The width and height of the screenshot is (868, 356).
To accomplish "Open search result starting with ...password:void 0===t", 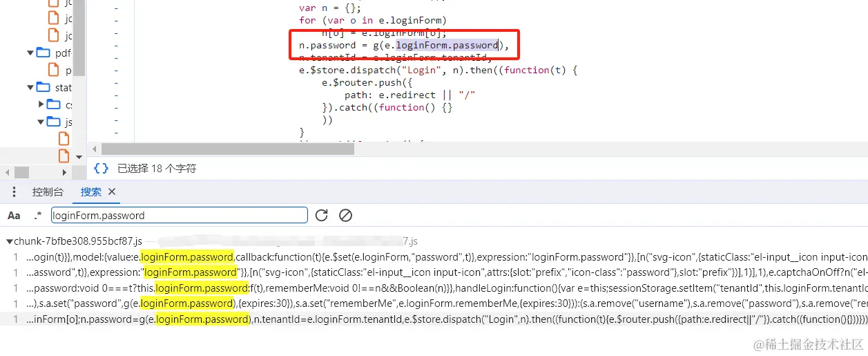I will [x=447, y=288].
